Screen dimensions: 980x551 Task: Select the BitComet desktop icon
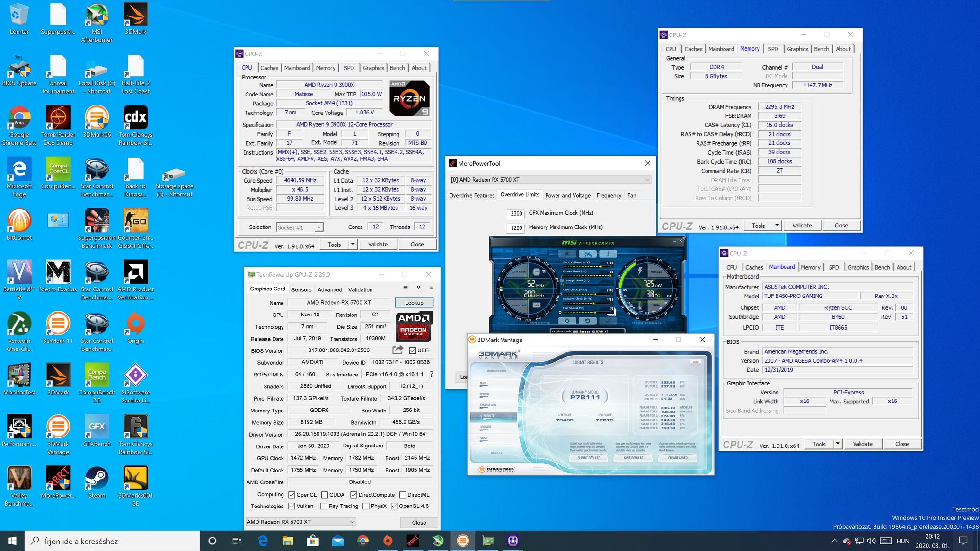[19, 224]
